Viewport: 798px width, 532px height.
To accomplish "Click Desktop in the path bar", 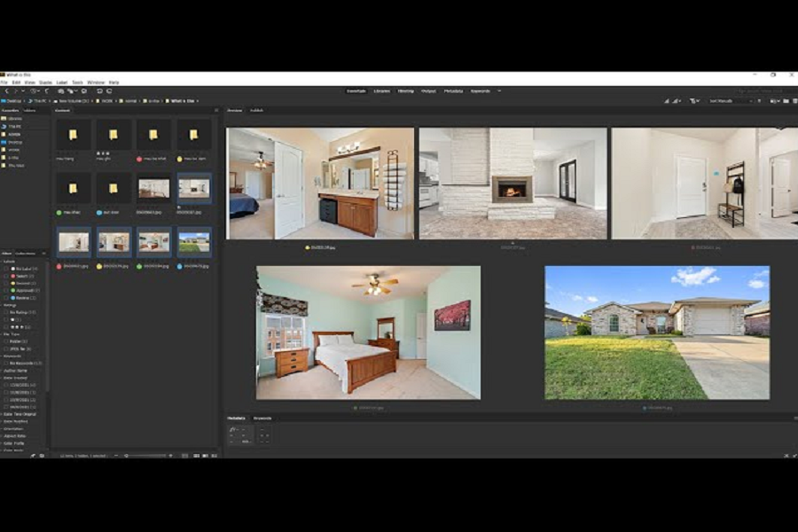I will (12, 101).
